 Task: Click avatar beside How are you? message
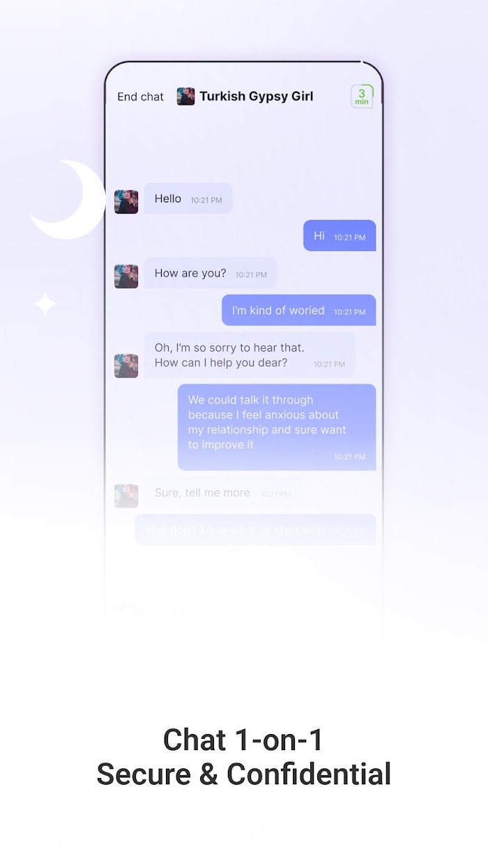(126, 276)
